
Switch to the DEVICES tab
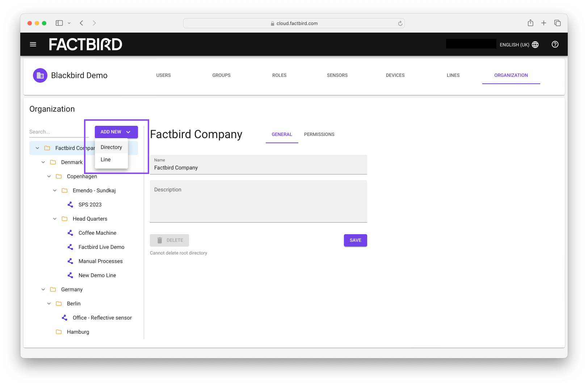(x=395, y=75)
